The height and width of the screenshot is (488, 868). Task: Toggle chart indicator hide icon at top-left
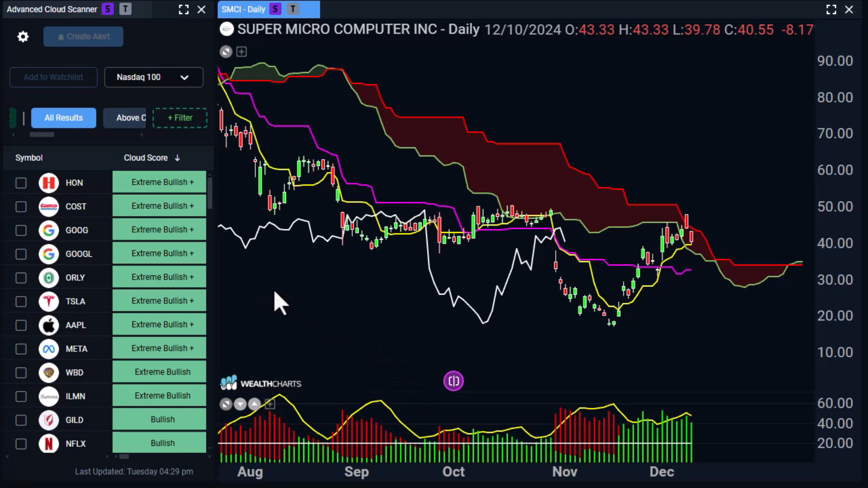pos(226,52)
